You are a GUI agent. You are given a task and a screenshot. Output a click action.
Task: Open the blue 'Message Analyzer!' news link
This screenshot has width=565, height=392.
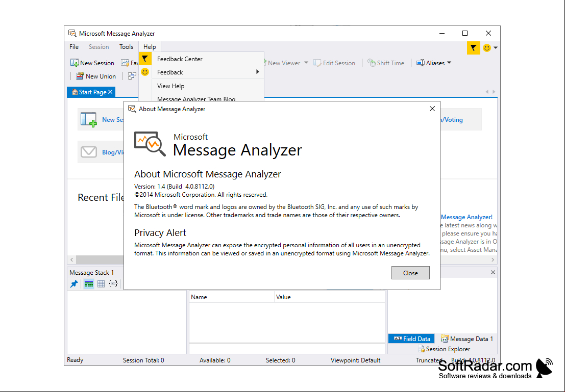(x=466, y=217)
